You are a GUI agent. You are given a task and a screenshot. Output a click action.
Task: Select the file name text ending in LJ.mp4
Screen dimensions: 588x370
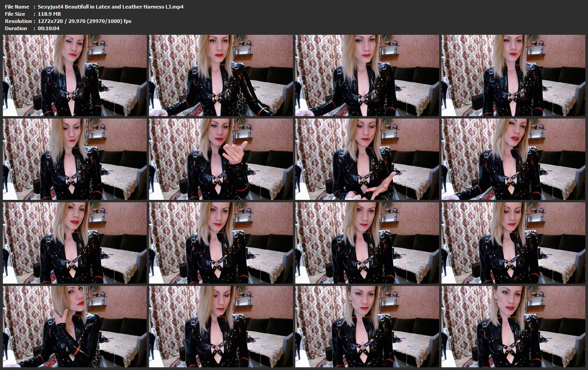point(111,7)
